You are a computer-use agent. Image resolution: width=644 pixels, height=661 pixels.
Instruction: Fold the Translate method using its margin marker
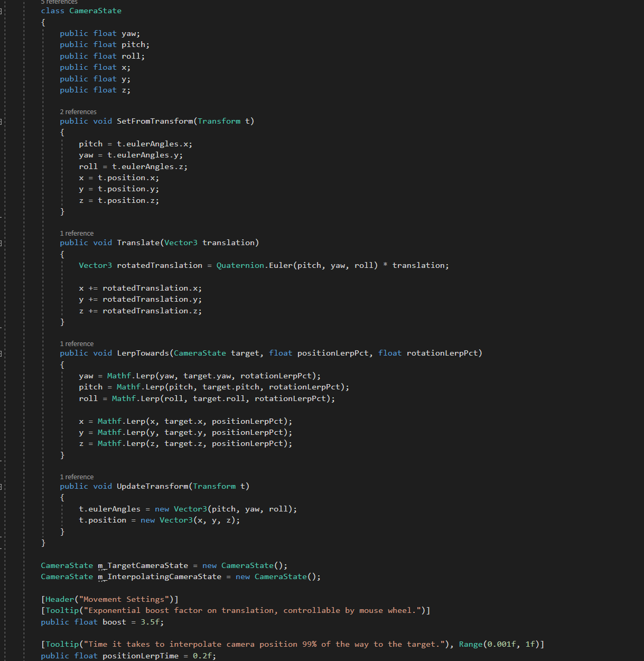tap(1, 243)
